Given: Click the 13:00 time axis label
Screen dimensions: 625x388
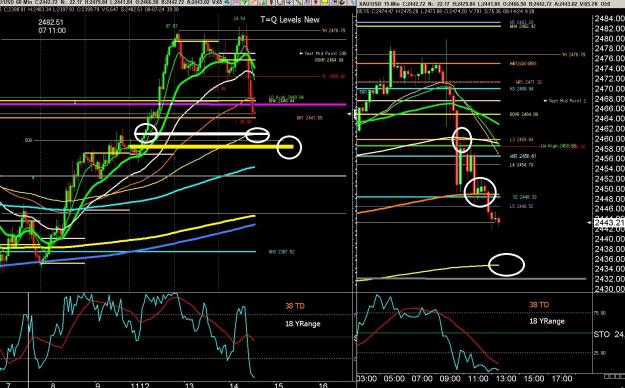Looking at the screenshot, I should [506, 378].
